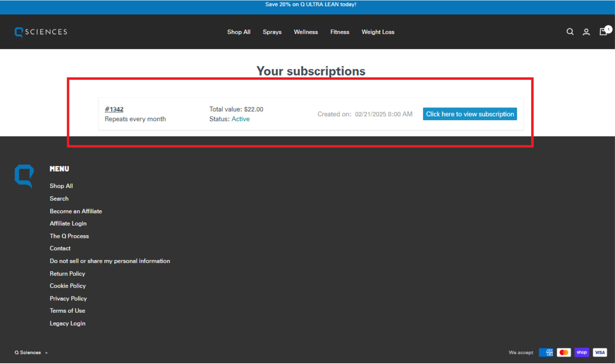615x364 pixels.
Task: Open the search magnifier icon
Action: coord(570,32)
